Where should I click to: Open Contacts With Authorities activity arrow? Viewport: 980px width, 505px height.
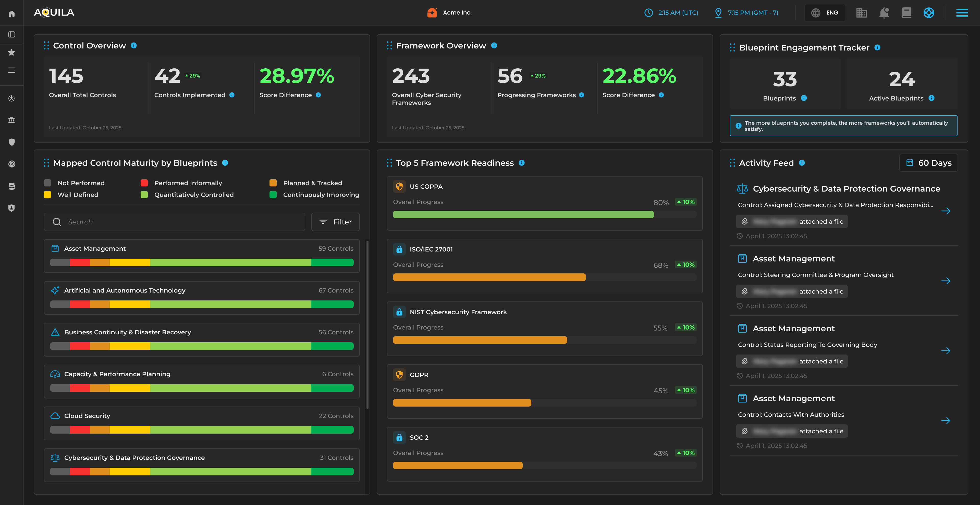[945, 420]
